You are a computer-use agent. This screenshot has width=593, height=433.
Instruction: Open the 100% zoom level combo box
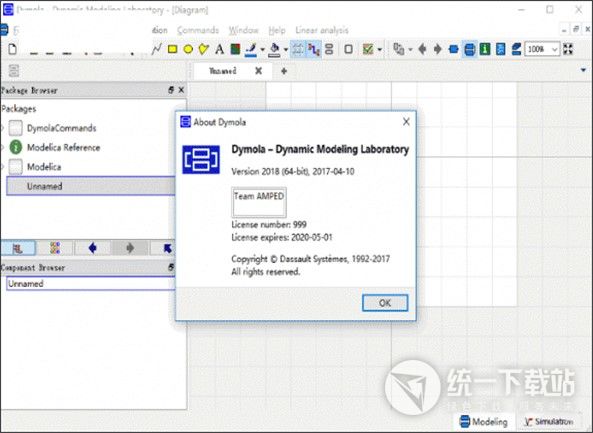[542, 49]
